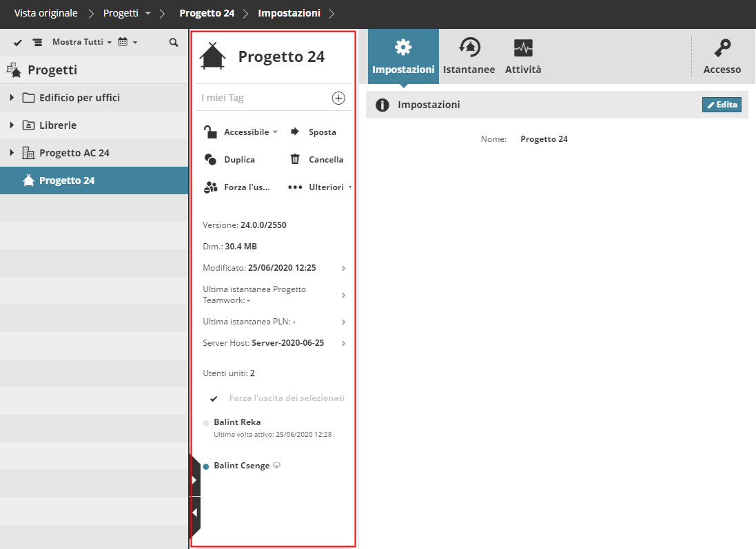Screen dimensions: 756x549
Task: Switch to the Istantanee tab
Action: [x=469, y=56]
